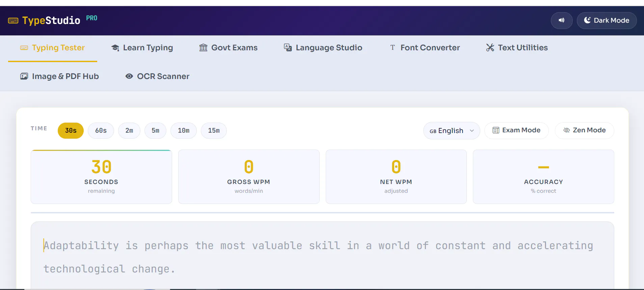Click the T icon by Font Converter
The width and height of the screenshot is (644, 290).
click(x=393, y=48)
